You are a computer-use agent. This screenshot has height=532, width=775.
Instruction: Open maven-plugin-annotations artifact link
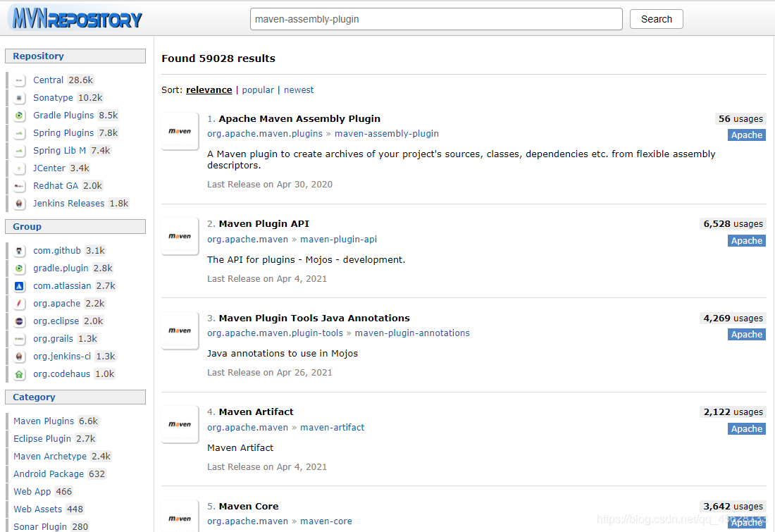412,333
